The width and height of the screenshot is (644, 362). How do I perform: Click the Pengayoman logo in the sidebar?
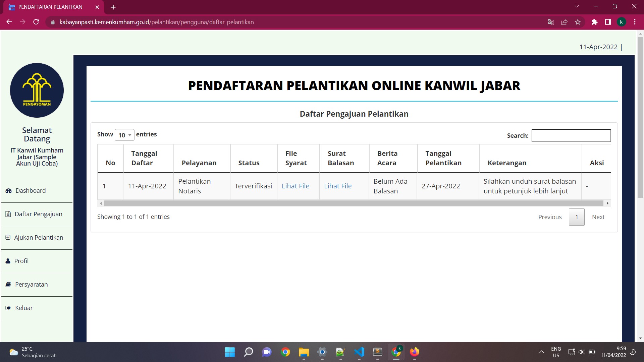tap(37, 90)
